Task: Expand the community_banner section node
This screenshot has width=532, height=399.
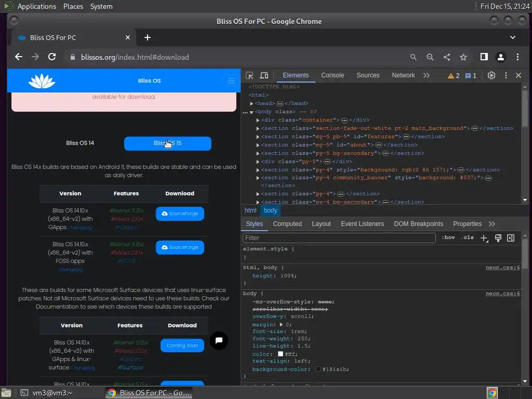Action: point(258,178)
